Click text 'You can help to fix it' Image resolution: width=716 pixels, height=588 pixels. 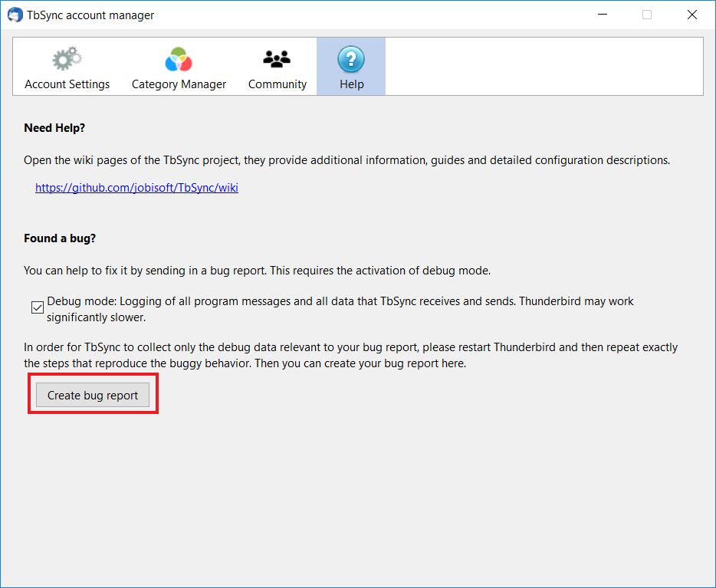(257, 271)
